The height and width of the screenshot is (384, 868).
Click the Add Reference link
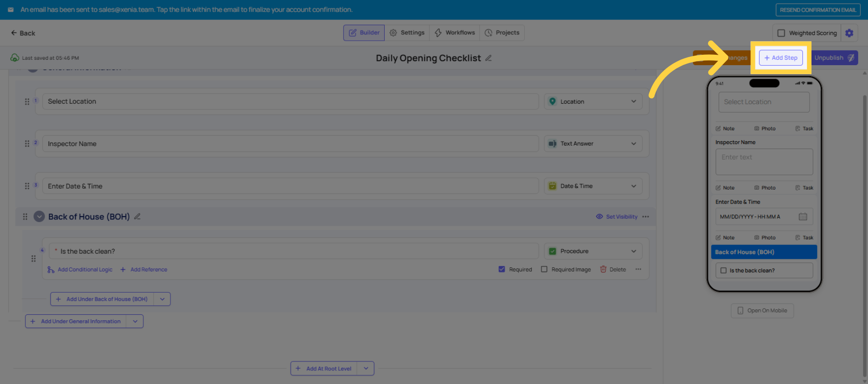click(x=149, y=270)
